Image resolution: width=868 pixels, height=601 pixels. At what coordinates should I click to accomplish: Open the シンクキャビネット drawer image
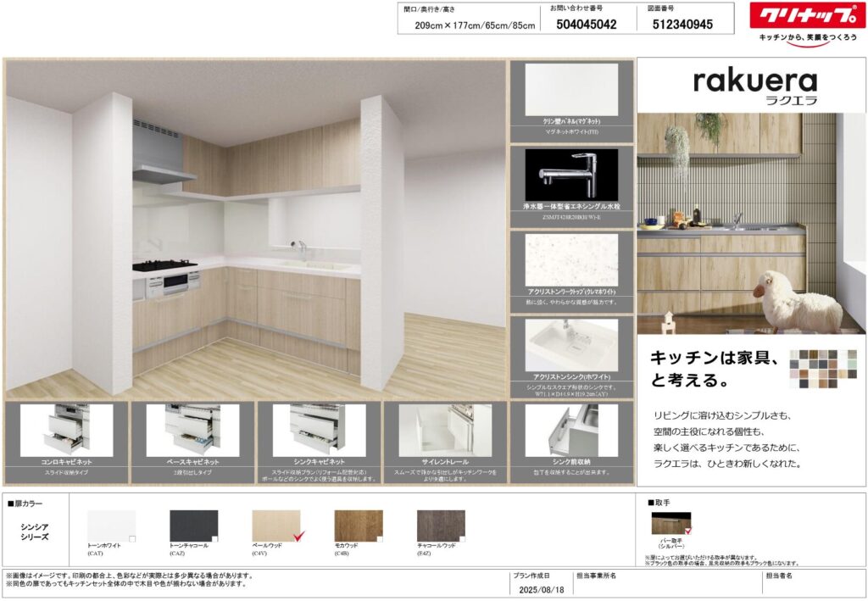318,430
